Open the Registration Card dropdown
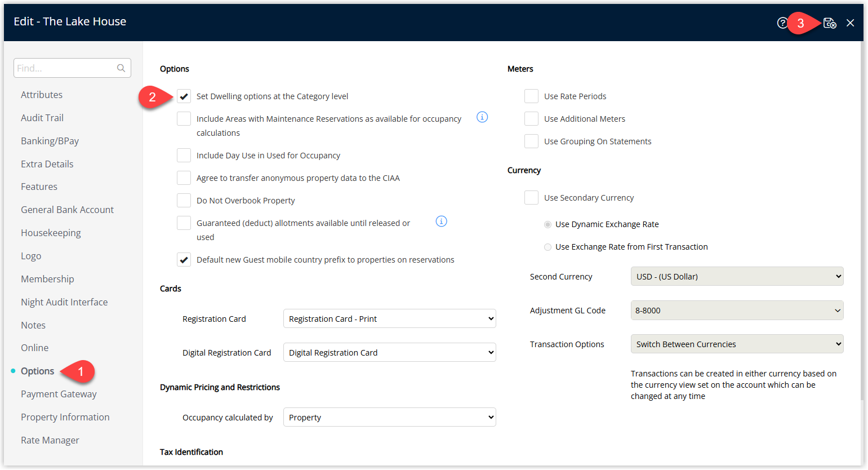868x470 pixels. pyautogui.click(x=390, y=318)
